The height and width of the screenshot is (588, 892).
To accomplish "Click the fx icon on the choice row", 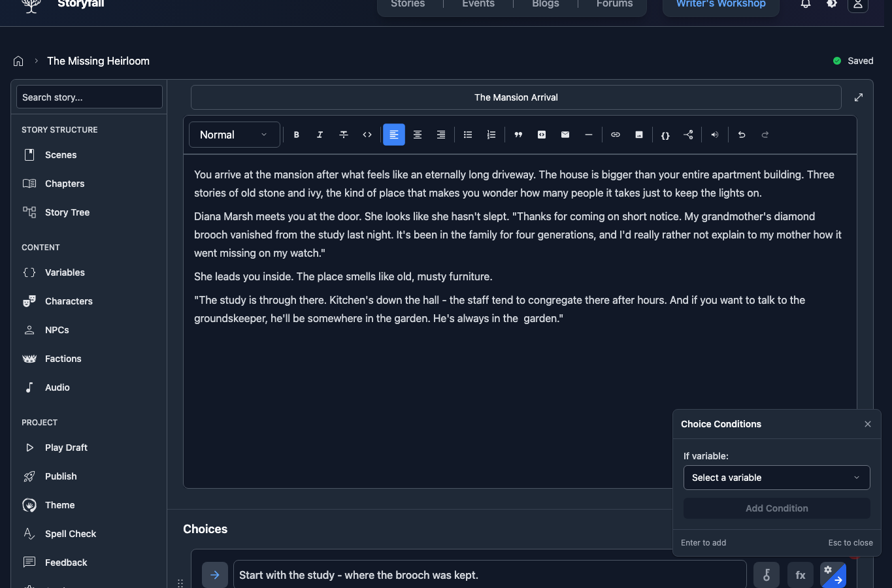I will (800, 575).
